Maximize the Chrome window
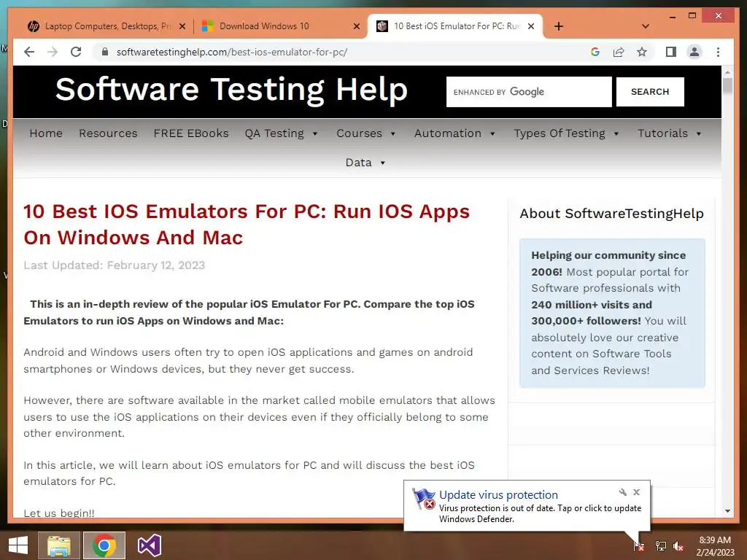Image resolution: width=747 pixels, height=560 pixels. 692,16
